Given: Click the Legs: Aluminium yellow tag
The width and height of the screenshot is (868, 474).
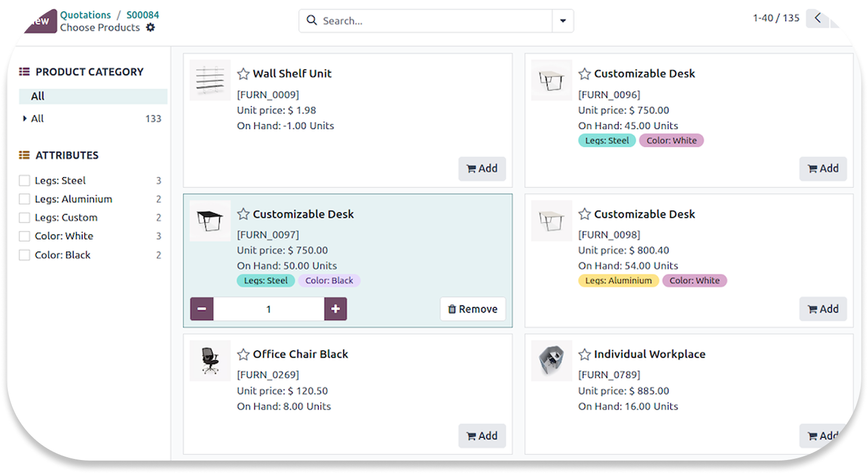Looking at the screenshot, I should [x=618, y=281].
